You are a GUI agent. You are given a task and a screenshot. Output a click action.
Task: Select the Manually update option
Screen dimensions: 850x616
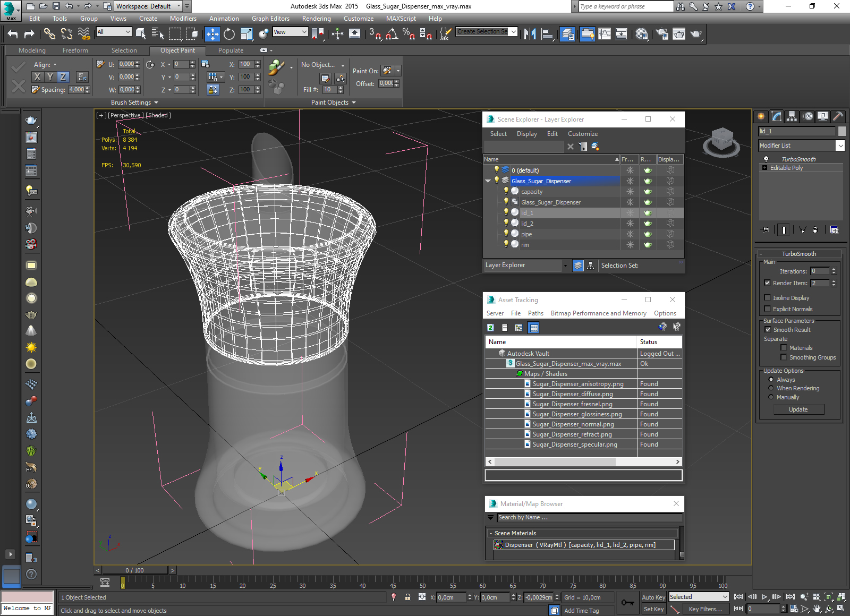pyautogui.click(x=771, y=397)
